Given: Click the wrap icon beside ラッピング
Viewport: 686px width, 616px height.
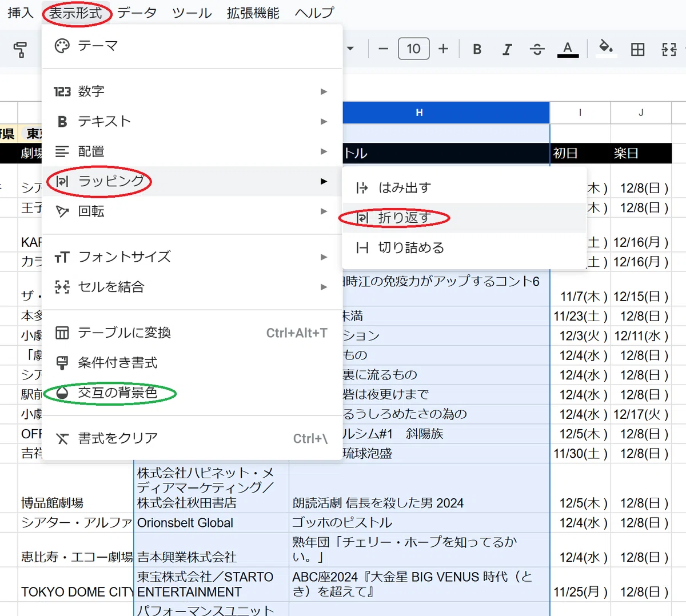Looking at the screenshot, I should tap(62, 181).
